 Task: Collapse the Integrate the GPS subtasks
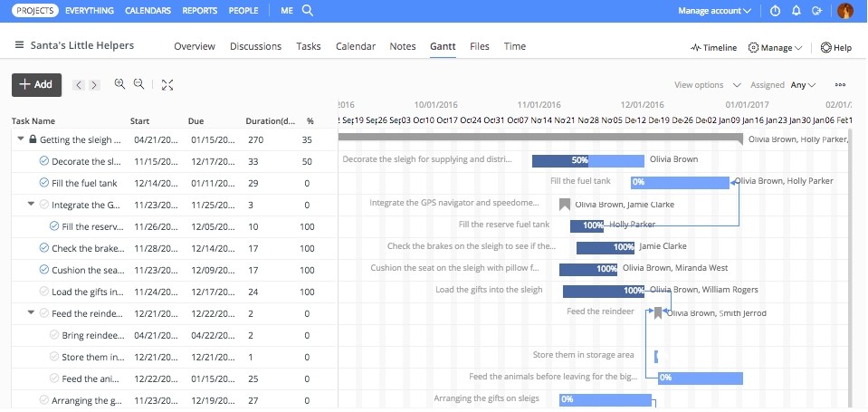[32, 204]
